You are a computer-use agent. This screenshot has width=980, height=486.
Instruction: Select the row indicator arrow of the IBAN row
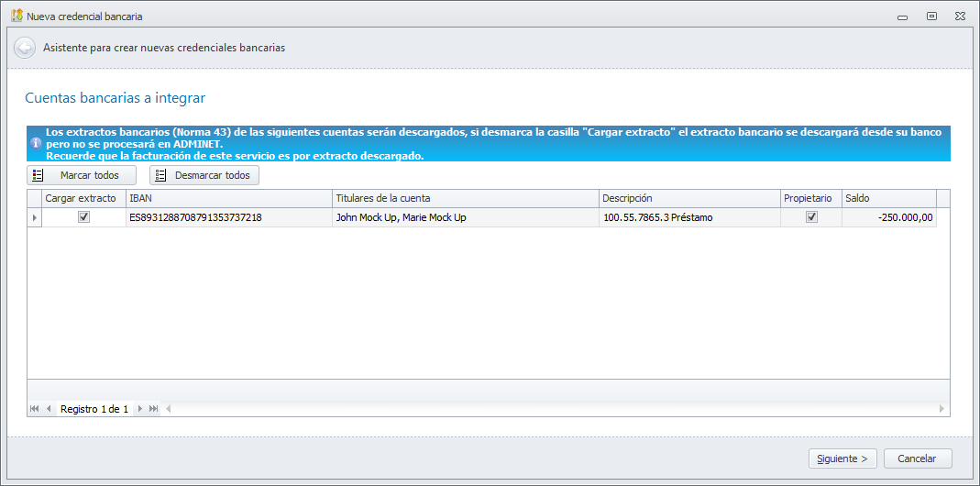point(34,217)
